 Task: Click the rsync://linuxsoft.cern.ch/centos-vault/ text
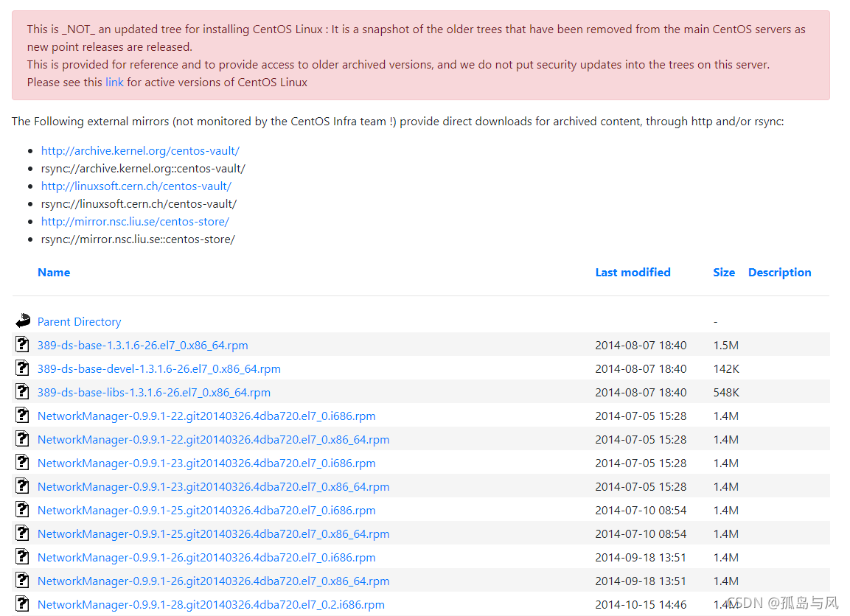(x=139, y=203)
